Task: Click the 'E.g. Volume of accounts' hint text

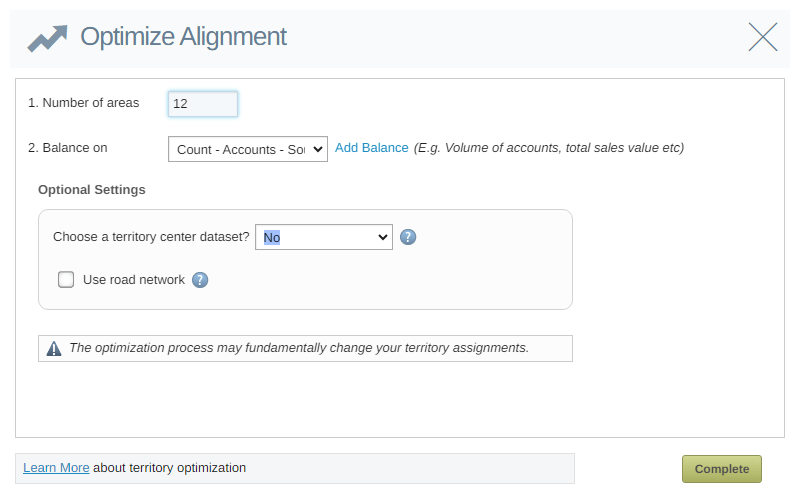Action: (549, 148)
